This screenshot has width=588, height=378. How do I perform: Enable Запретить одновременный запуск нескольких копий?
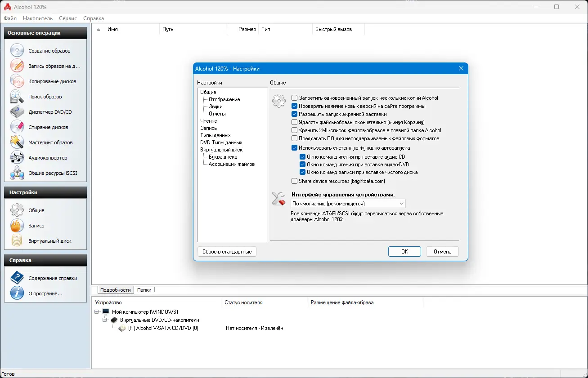(294, 98)
